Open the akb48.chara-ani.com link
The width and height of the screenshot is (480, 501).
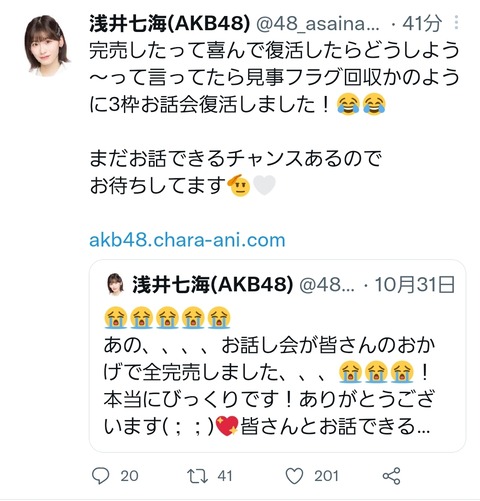[187, 240]
